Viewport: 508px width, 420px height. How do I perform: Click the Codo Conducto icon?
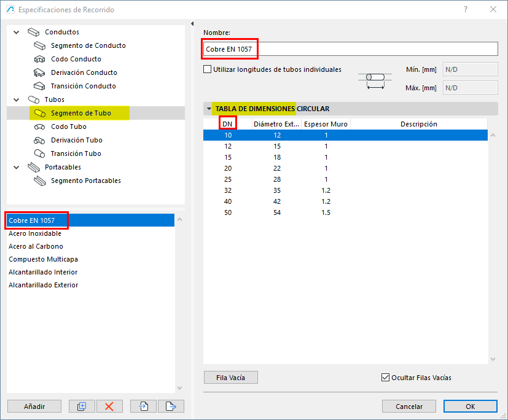click(39, 60)
